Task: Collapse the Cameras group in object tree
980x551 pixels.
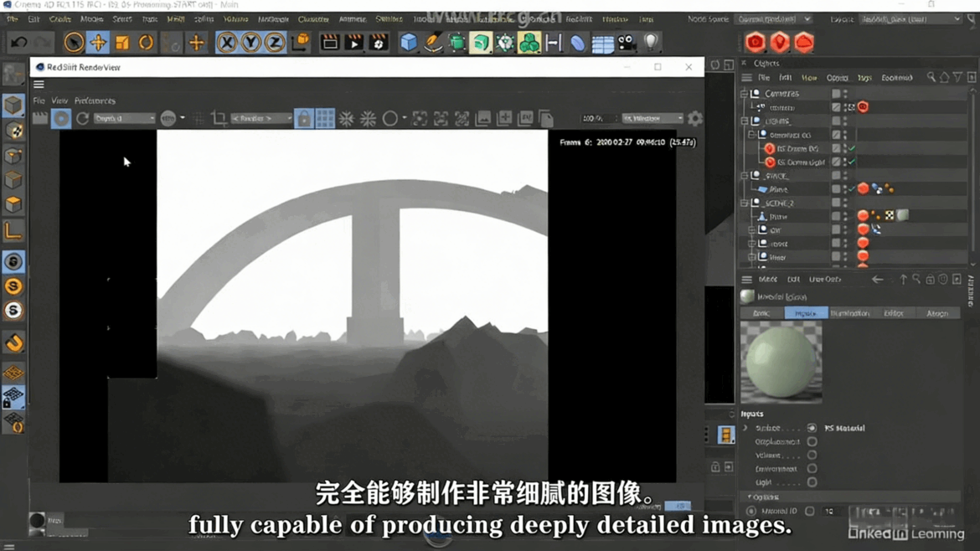Action: point(744,94)
